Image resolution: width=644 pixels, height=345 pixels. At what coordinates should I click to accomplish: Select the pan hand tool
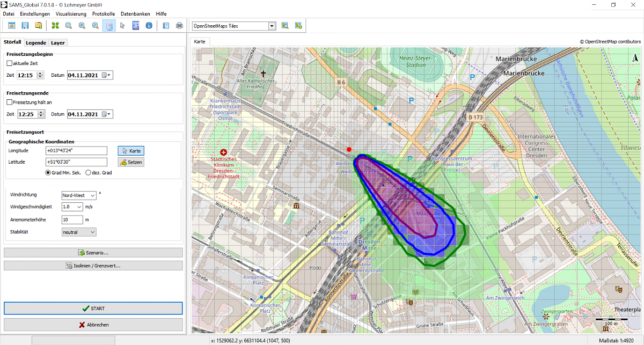click(x=109, y=25)
